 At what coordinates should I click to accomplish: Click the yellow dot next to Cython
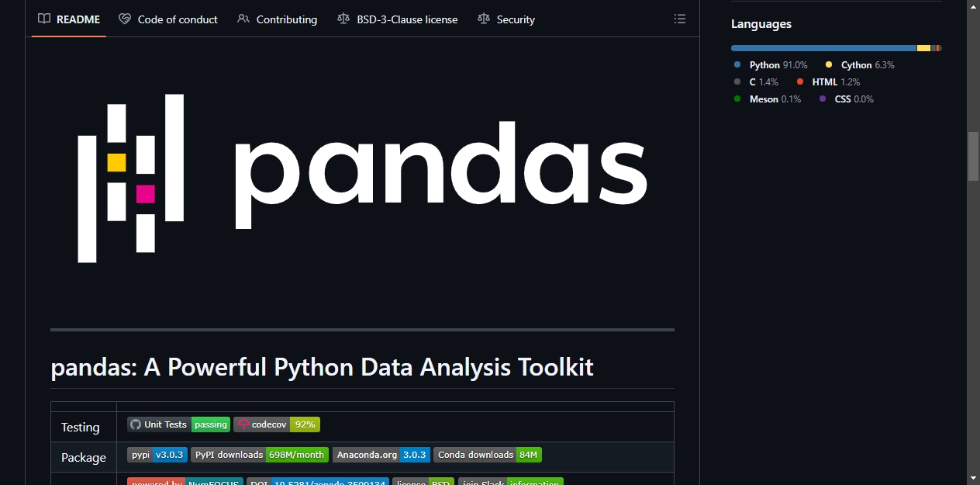click(x=829, y=65)
